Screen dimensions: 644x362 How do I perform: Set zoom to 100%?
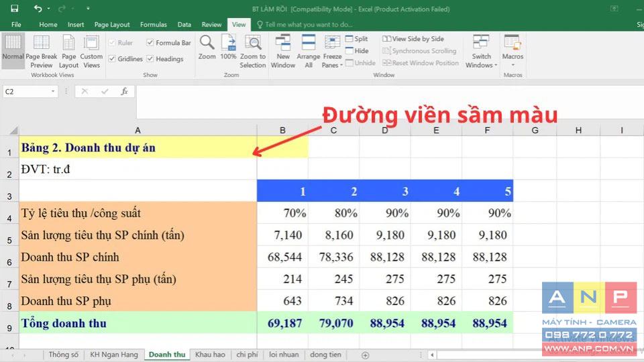(228, 48)
